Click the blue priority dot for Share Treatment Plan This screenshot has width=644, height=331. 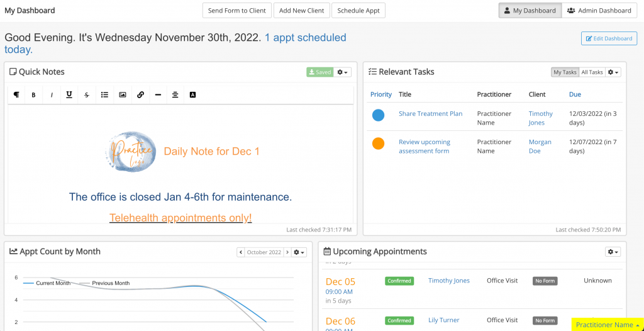tap(378, 115)
